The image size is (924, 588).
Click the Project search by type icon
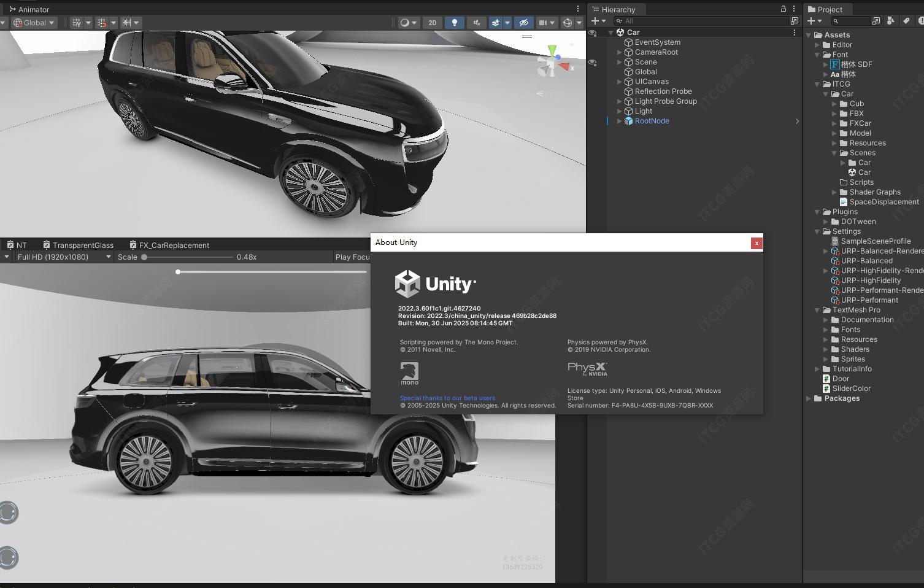pos(890,21)
